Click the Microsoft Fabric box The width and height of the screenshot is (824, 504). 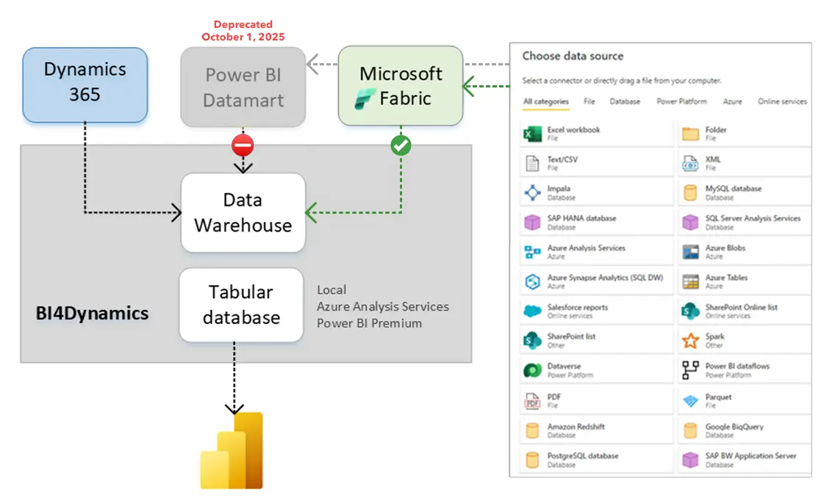pyautogui.click(x=401, y=86)
